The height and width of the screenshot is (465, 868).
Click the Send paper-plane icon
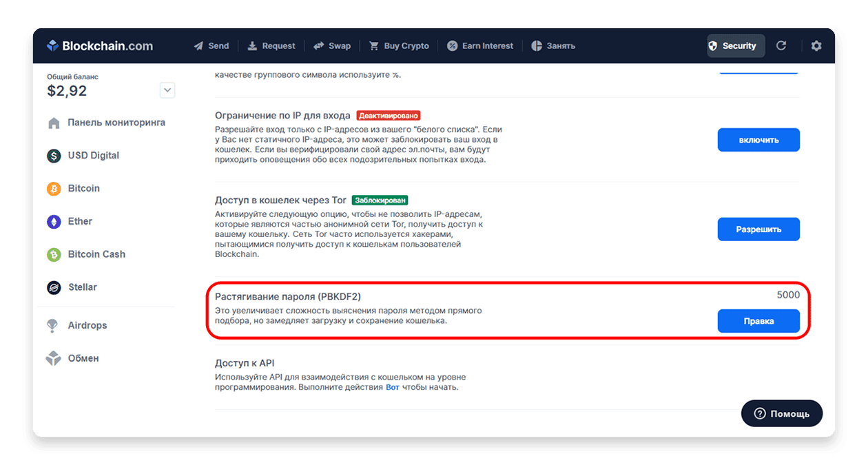tap(198, 46)
